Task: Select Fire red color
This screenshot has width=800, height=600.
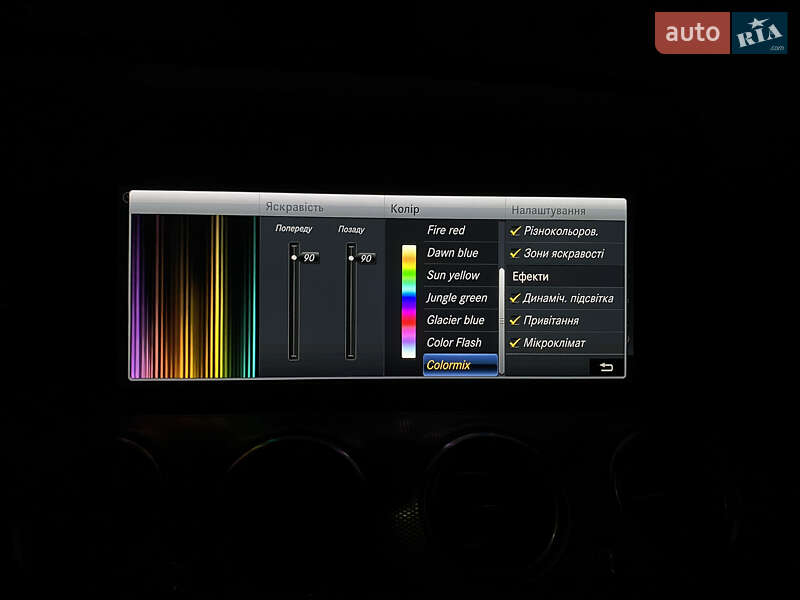Action: pyautogui.click(x=447, y=231)
